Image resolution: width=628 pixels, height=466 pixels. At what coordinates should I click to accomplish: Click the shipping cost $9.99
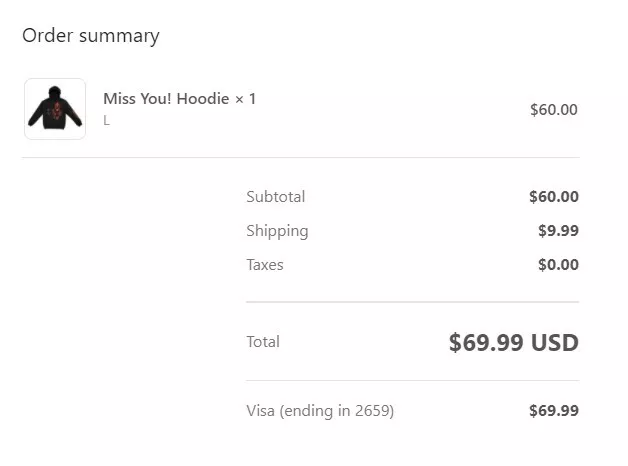click(558, 231)
